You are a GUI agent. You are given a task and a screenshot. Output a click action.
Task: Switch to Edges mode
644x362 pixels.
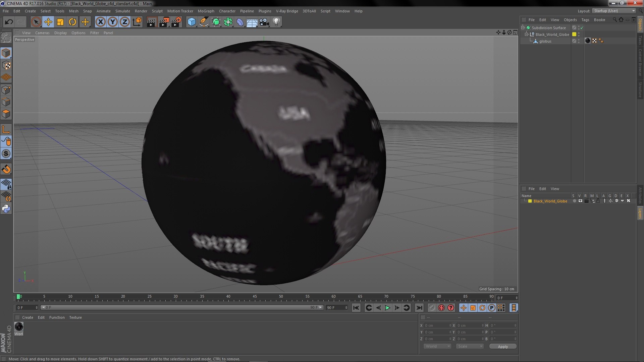[x=6, y=102]
